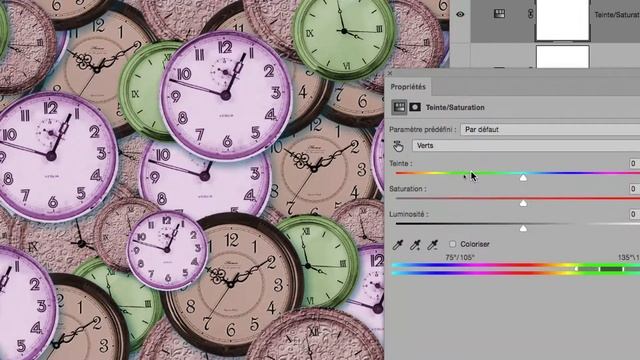Select the second layer's white thumbnail

click(x=562, y=56)
